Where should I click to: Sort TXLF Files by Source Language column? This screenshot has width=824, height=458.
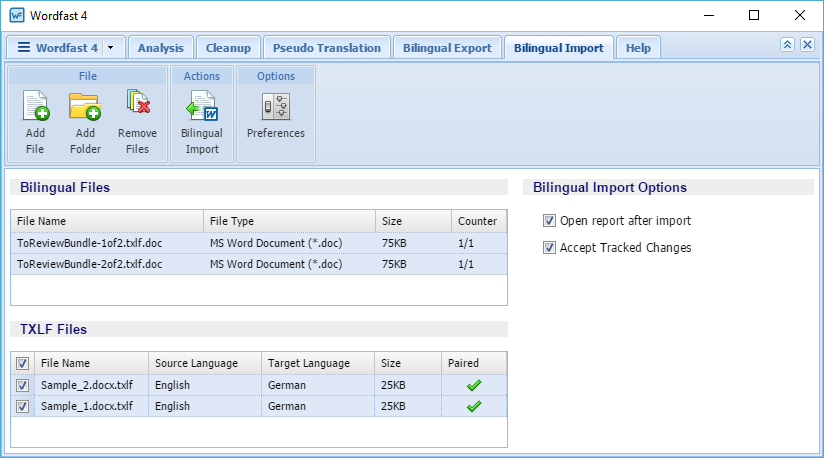(x=205, y=363)
